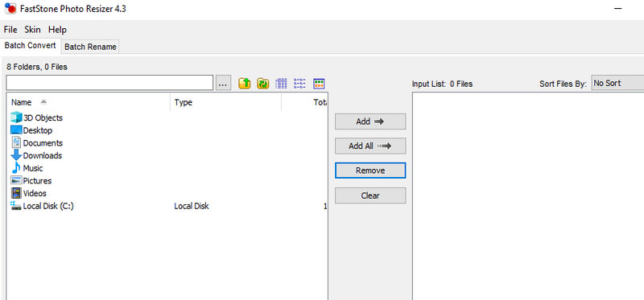Click the Add button
This screenshot has width=644, height=300.
pos(370,121)
